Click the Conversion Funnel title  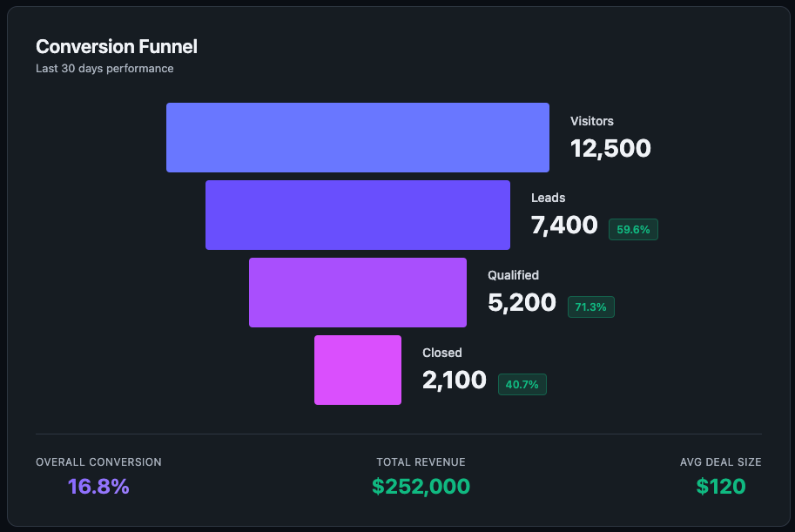click(117, 47)
